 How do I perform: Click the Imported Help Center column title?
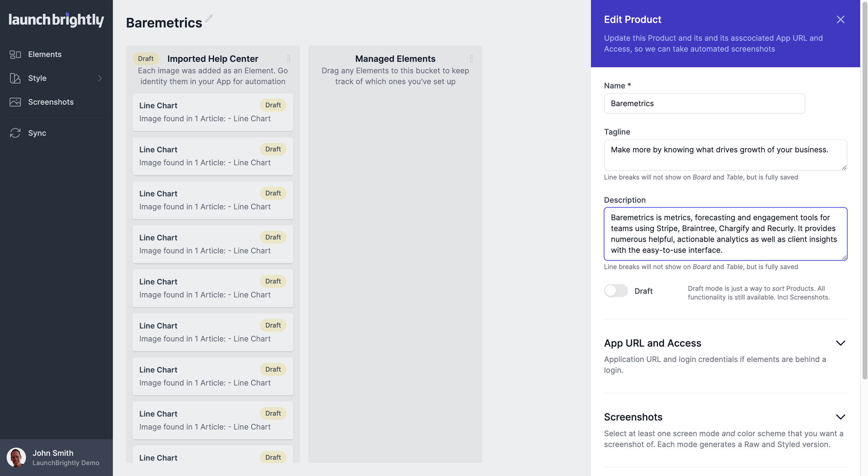point(212,59)
